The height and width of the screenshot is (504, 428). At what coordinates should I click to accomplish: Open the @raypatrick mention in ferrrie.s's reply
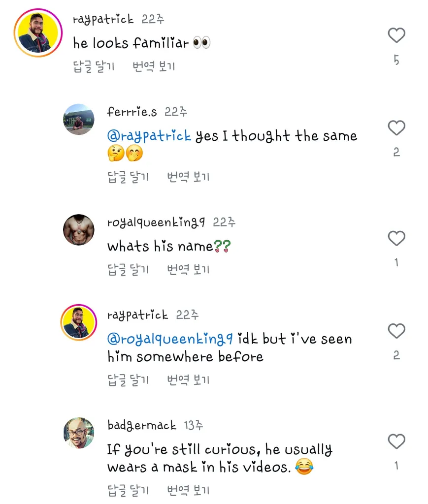149,136
